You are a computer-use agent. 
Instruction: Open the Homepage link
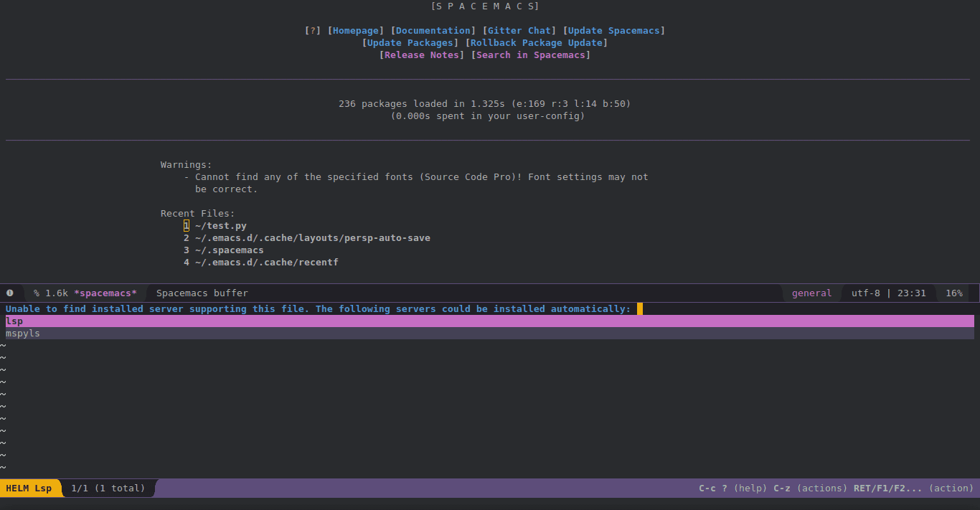(x=356, y=31)
